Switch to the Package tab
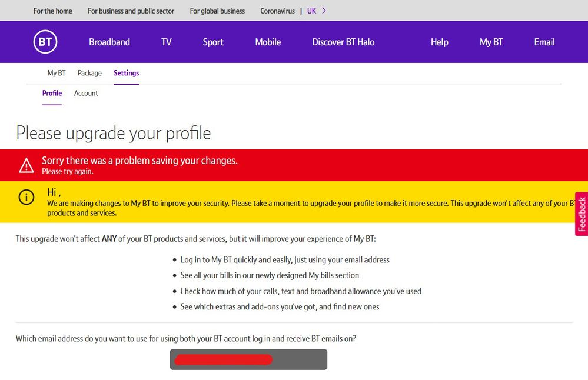This screenshot has height=380, width=588. tap(89, 73)
